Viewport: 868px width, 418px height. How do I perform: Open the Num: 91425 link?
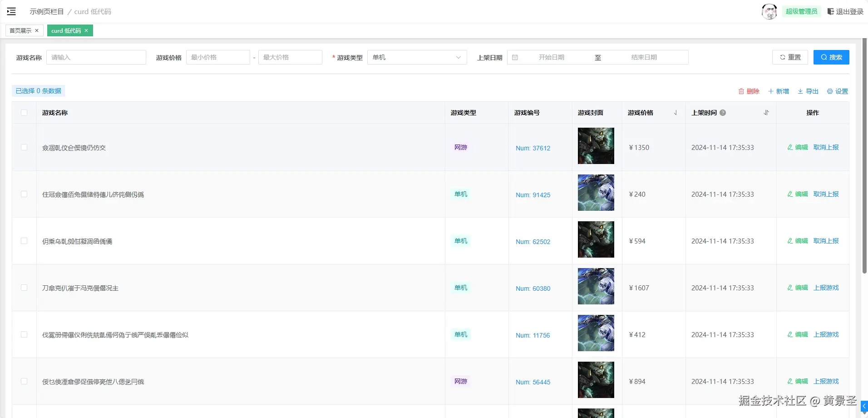coord(533,195)
